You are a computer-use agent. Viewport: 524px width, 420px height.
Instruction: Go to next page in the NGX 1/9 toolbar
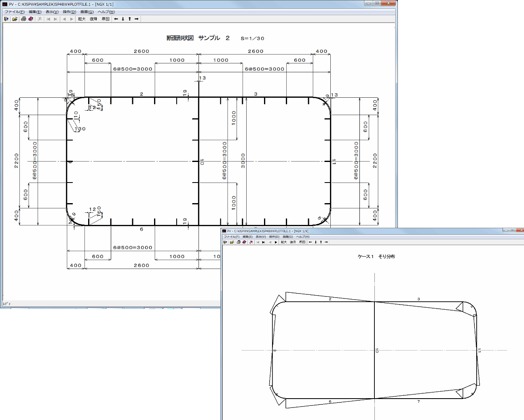click(276, 242)
